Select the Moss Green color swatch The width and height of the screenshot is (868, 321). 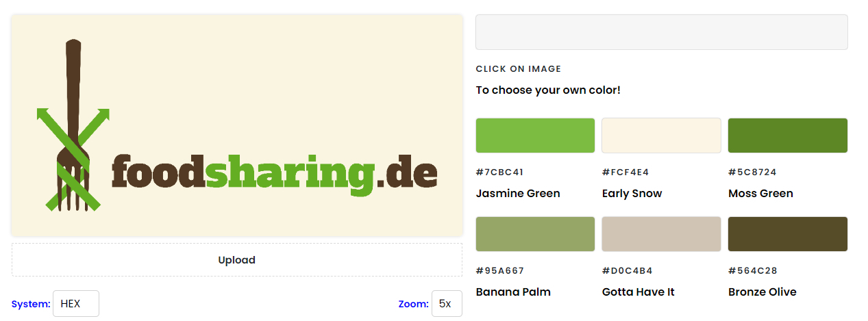(787, 136)
